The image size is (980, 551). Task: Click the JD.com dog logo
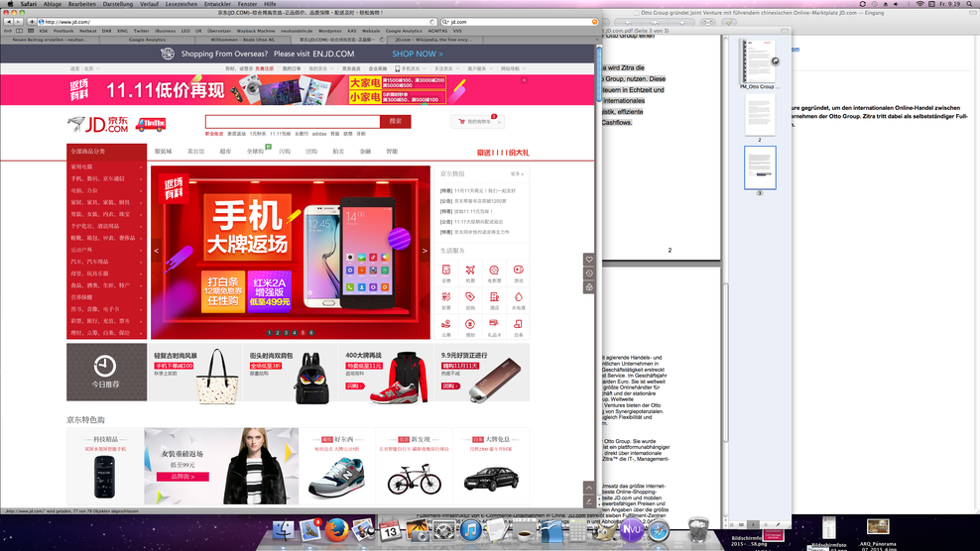pyautogui.click(x=98, y=124)
